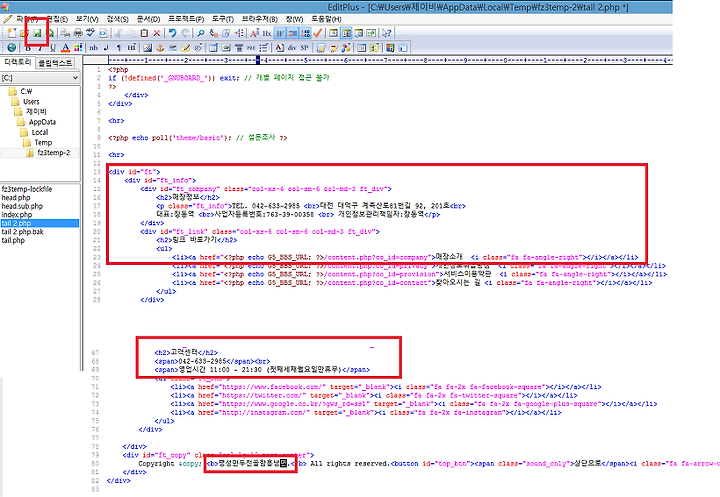This screenshot has height=497, width=720.
Task: Select head.php in file list
Action: (16, 198)
